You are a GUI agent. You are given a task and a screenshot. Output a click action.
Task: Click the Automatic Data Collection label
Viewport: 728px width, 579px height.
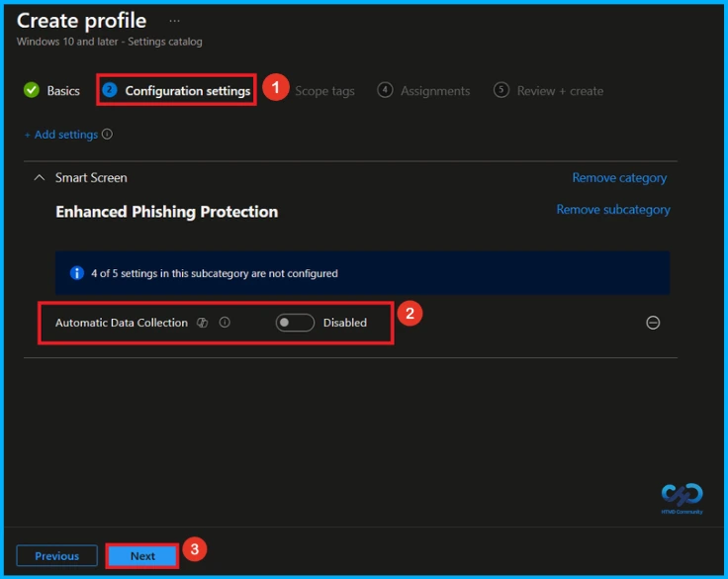(122, 323)
